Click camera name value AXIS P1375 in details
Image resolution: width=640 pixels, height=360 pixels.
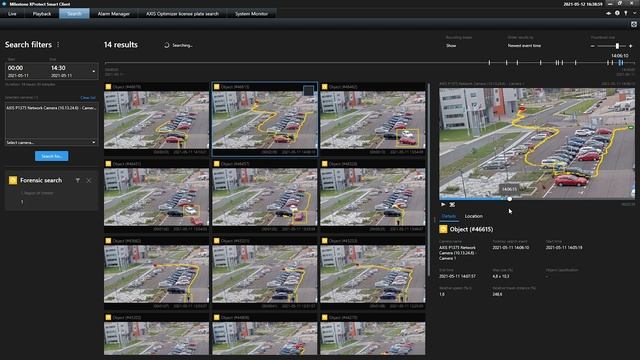[457, 253]
